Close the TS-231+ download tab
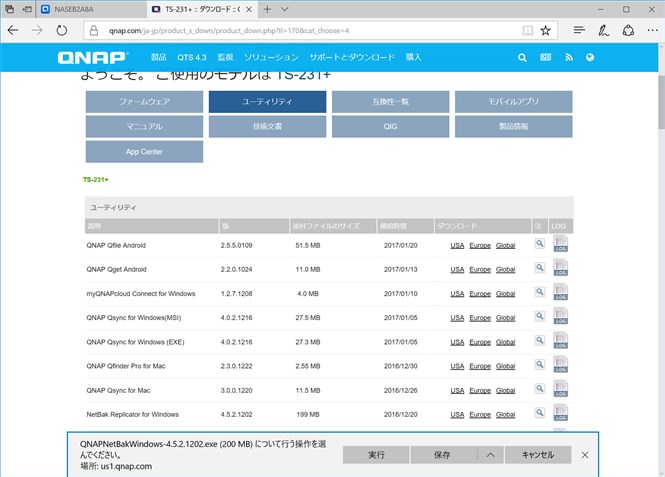 pyautogui.click(x=249, y=9)
